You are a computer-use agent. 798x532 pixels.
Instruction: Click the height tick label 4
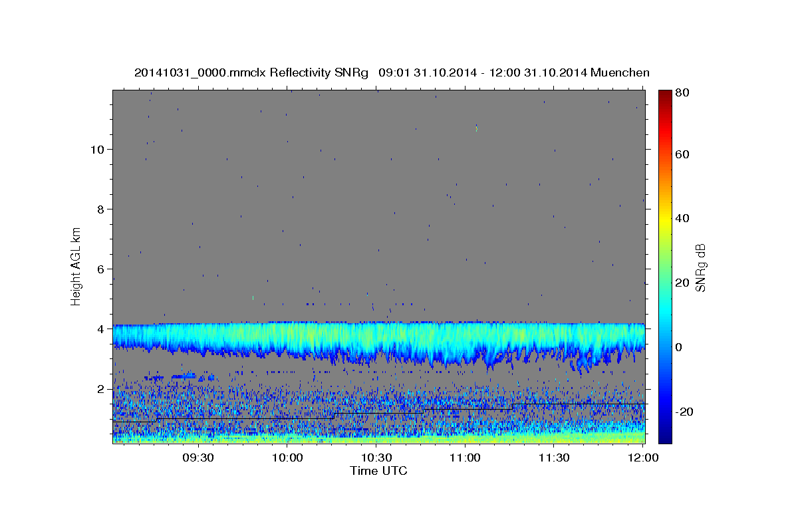tap(100, 329)
